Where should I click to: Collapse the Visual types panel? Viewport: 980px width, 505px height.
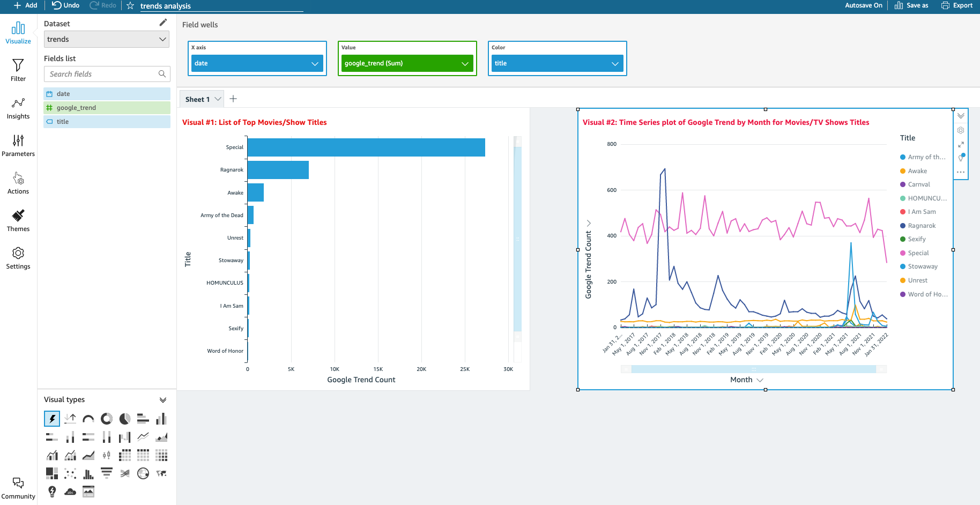point(163,400)
